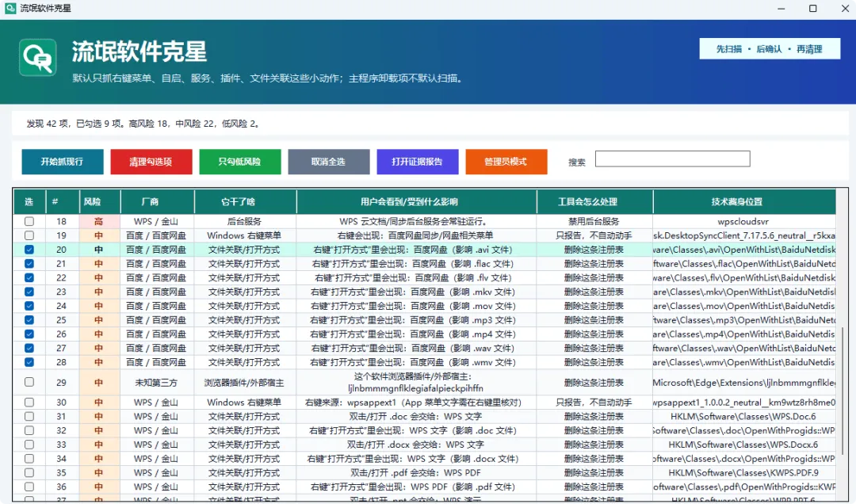Click the wpscloudsvr location cell
Screen dimensions: 856x504
point(743,221)
